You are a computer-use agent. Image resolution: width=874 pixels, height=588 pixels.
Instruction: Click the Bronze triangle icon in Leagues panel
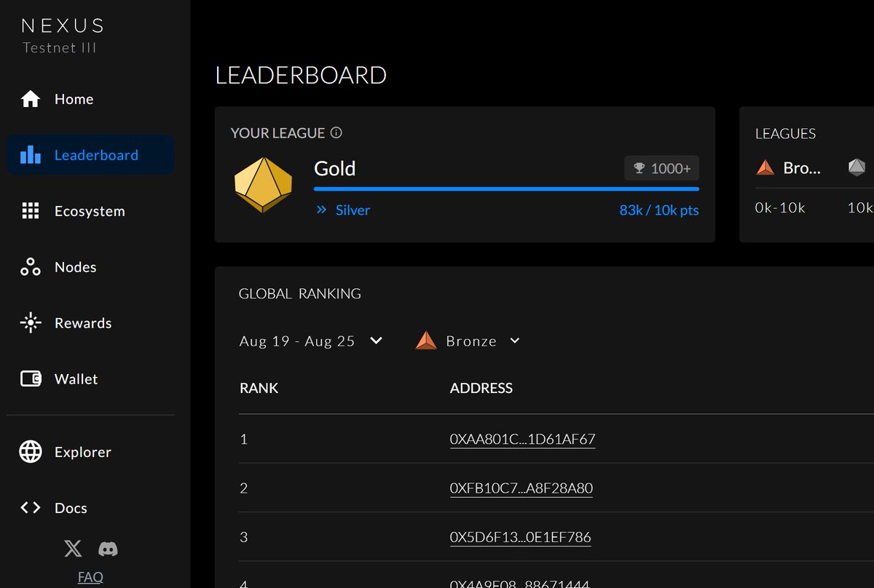765,168
